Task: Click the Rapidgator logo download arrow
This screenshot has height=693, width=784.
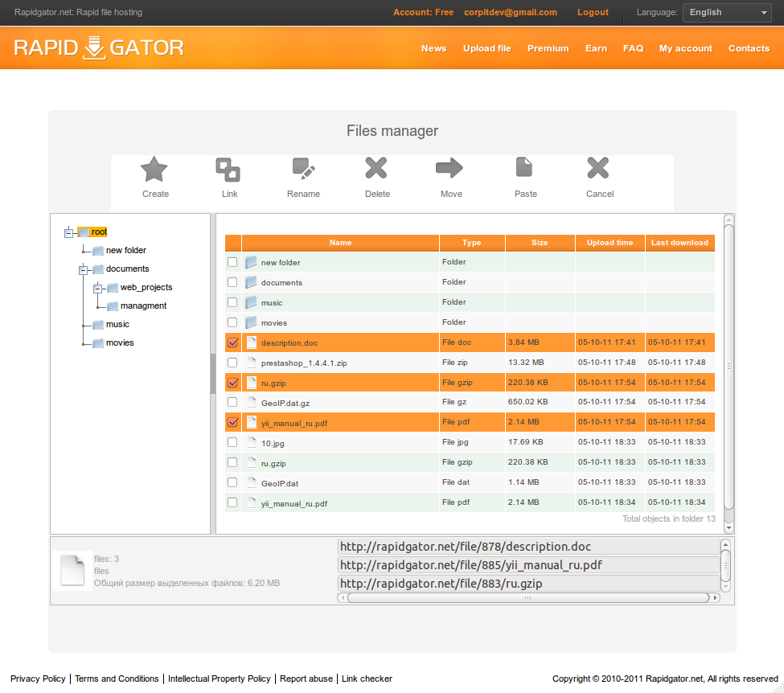Action: coord(94,48)
